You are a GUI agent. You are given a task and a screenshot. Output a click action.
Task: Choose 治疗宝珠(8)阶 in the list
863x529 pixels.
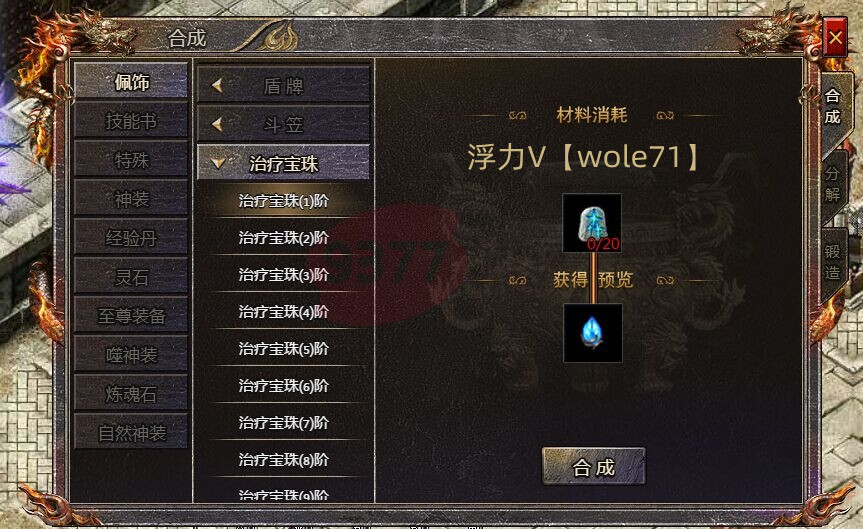click(x=283, y=460)
